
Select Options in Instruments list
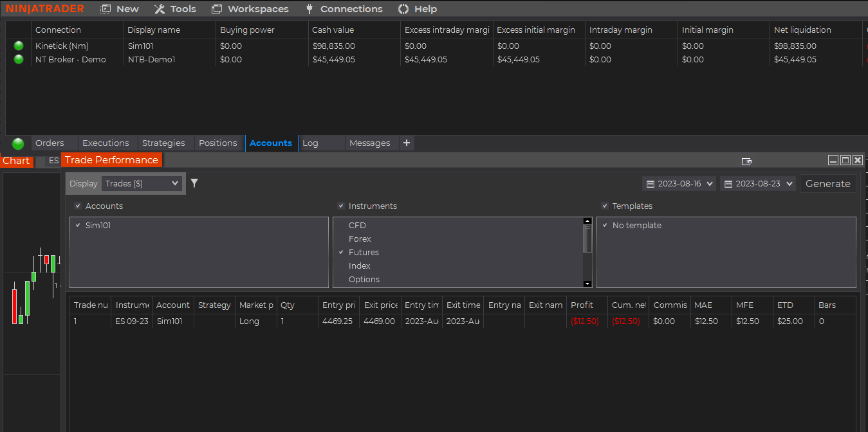[x=364, y=279]
